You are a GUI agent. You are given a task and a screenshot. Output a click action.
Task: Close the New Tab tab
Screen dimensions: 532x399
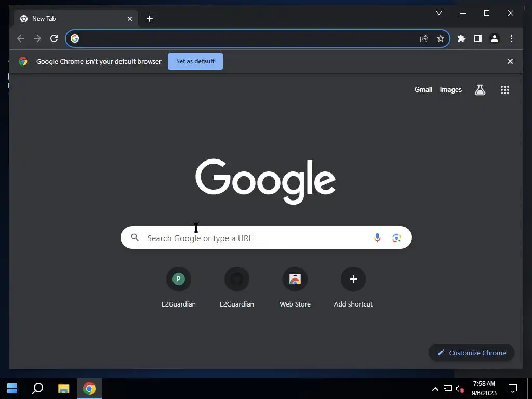click(x=129, y=19)
